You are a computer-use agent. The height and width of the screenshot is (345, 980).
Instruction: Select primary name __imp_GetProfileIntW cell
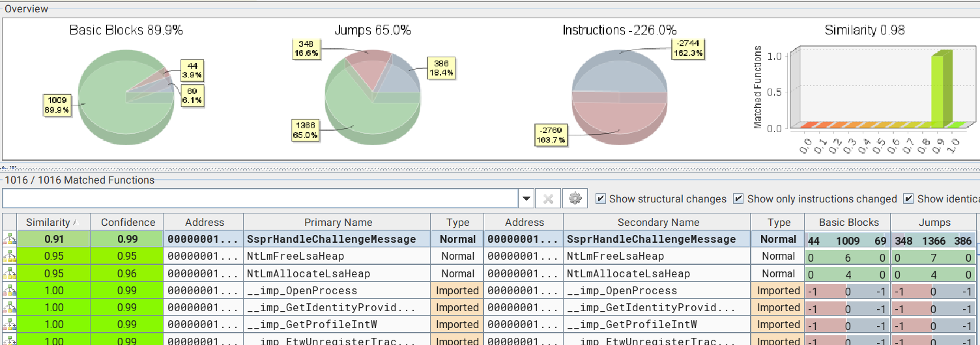click(337, 324)
